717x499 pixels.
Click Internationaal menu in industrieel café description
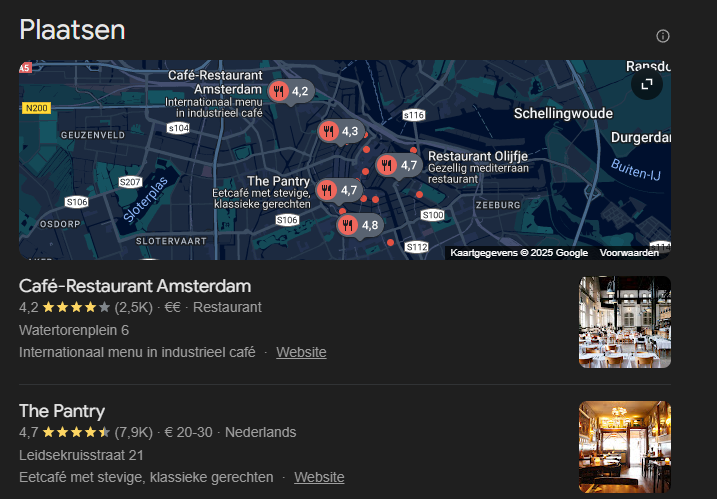(x=137, y=352)
